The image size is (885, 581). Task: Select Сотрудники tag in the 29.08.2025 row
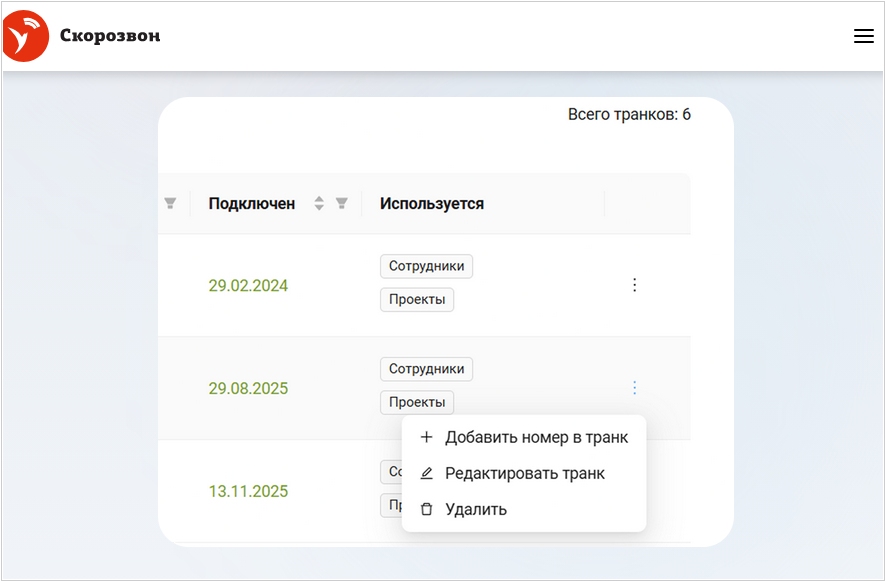426,369
